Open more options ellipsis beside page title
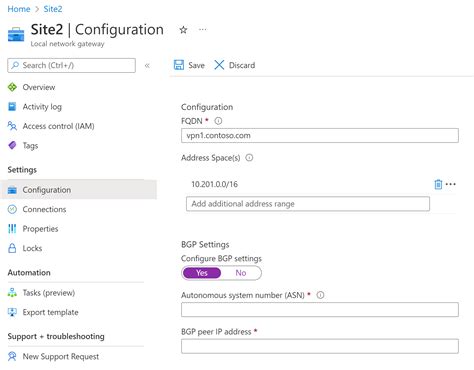Image resolution: width=474 pixels, height=370 pixels. coord(202,30)
